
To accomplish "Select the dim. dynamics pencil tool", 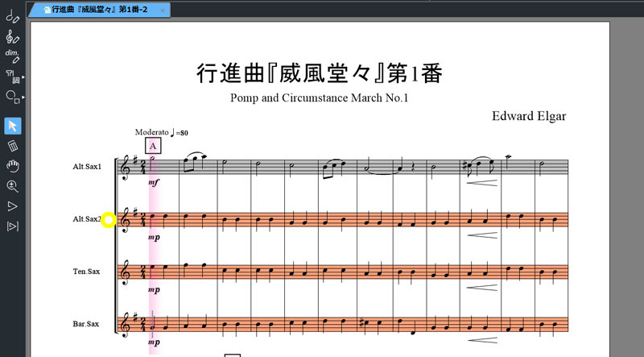I will [12, 56].
